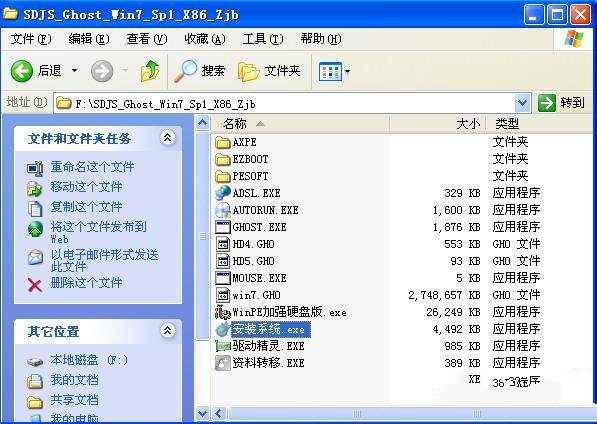Click the address field path text
The height and width of the screenshot is (424, 597).
[165, 104]
